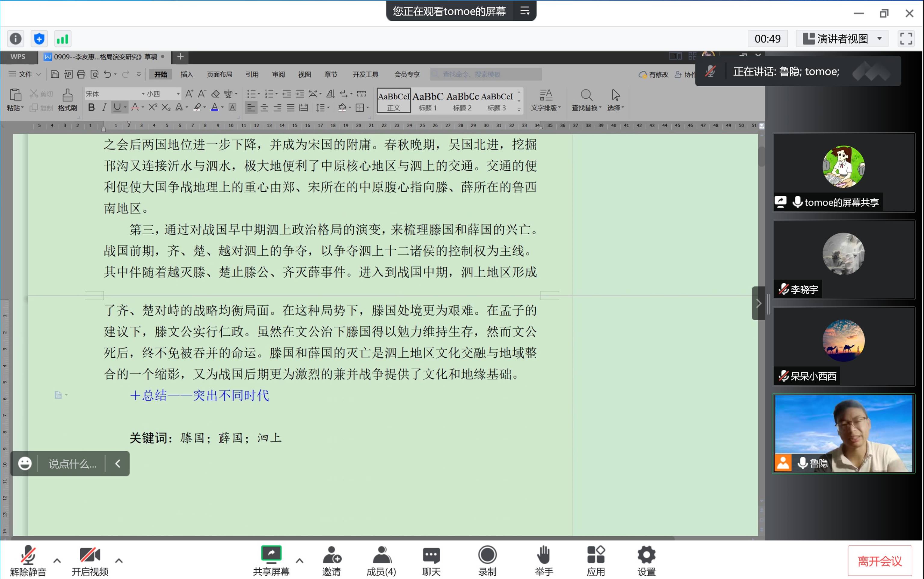
Task: Collapse the participant video side panel
Action: 758,303
